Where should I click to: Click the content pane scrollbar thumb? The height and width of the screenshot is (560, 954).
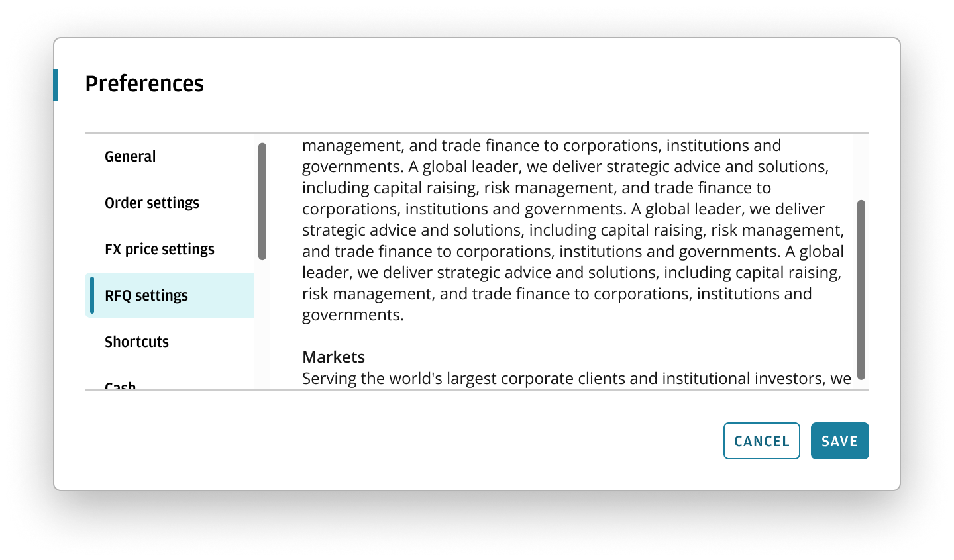pos(861,289)
